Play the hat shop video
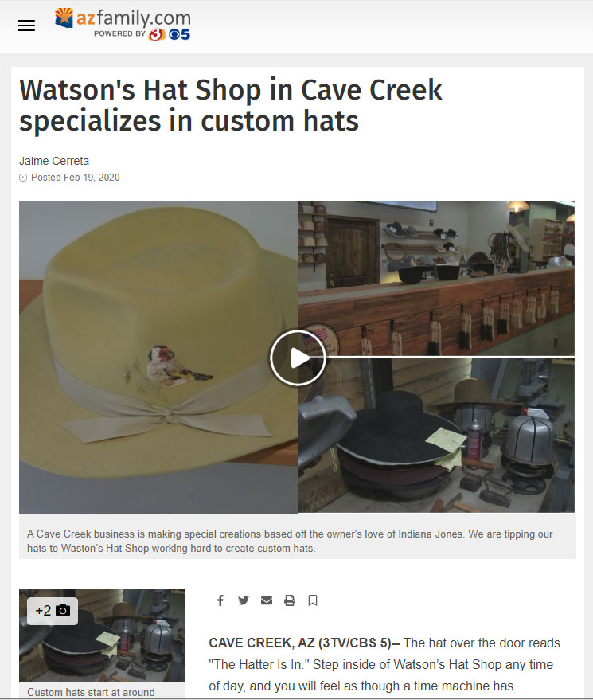Screen dimensions: 593x700 [298, 358]
